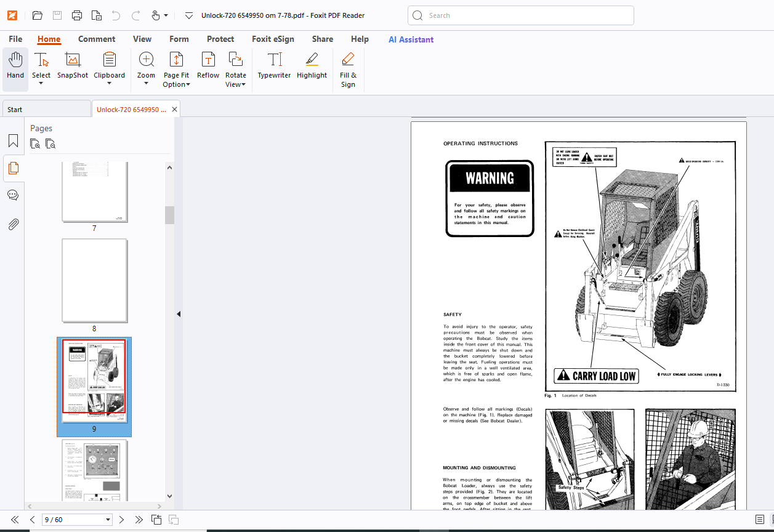The width and height of the screenshot is (774, 532).
Task: Collapse the navigation panel arrow
Action: coord(179,314)
